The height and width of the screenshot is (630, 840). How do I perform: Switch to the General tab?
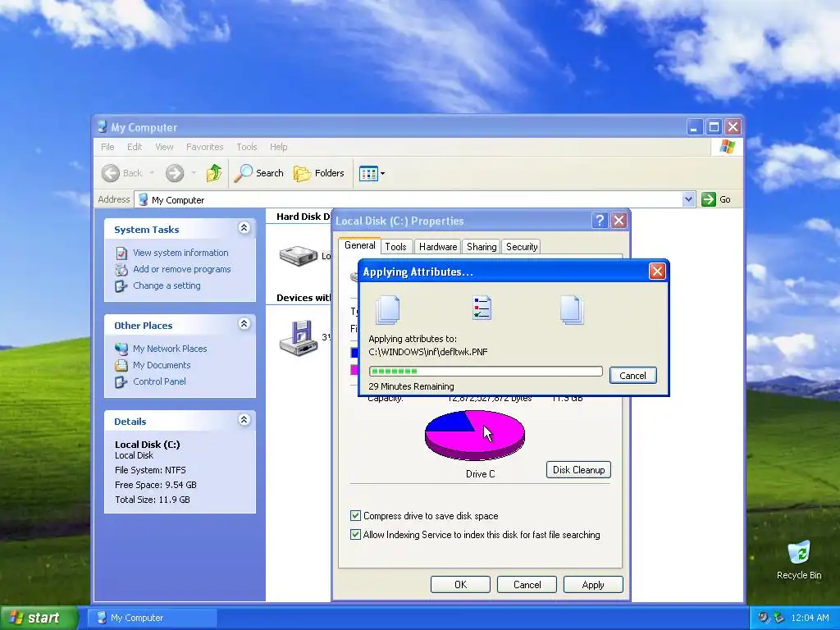(360, 245)
